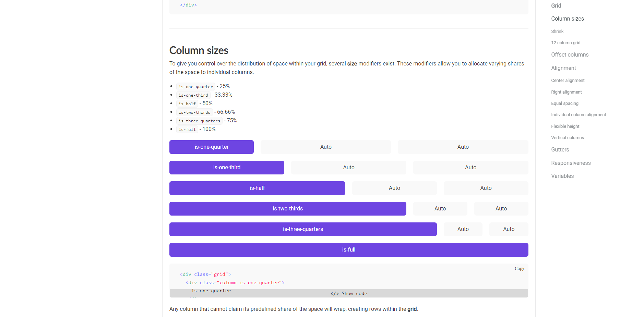Navigate to "Offset columns" in the sidebar

click(570, 54)
